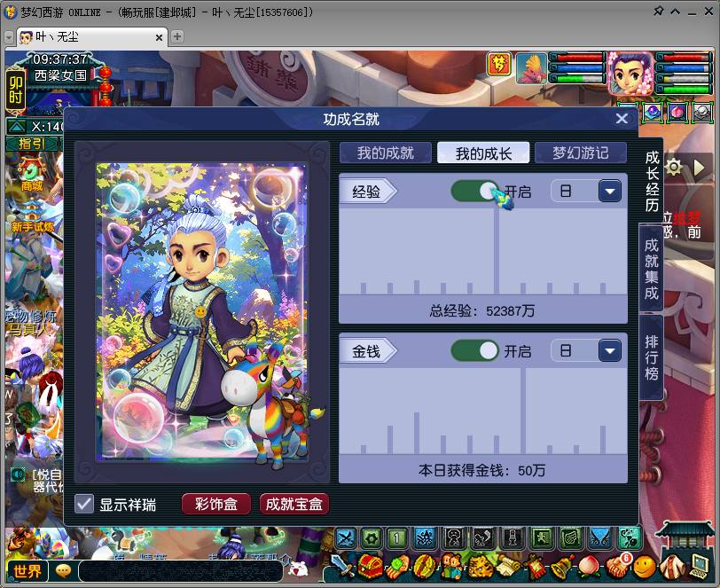The width and height of the screenshot is (720, 588).
Task: Click the pet bird portrait
Action: click(531, 68)
